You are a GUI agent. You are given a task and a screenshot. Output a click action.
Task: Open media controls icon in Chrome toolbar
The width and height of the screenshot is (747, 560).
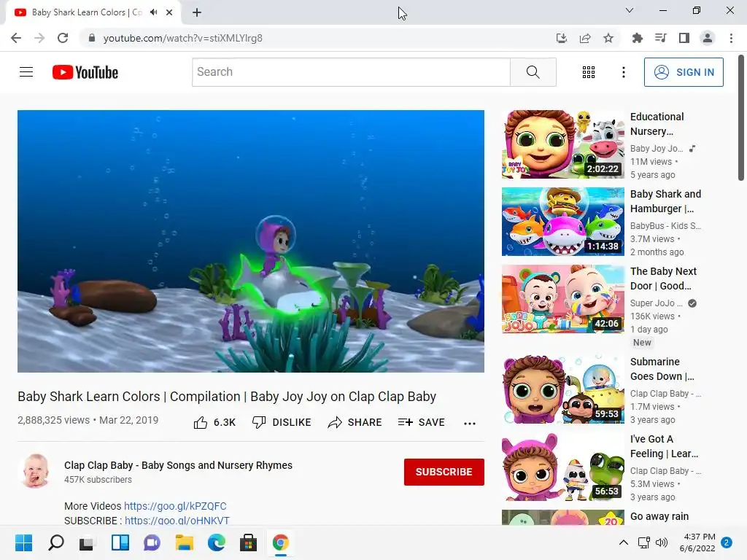coord(660,38)
